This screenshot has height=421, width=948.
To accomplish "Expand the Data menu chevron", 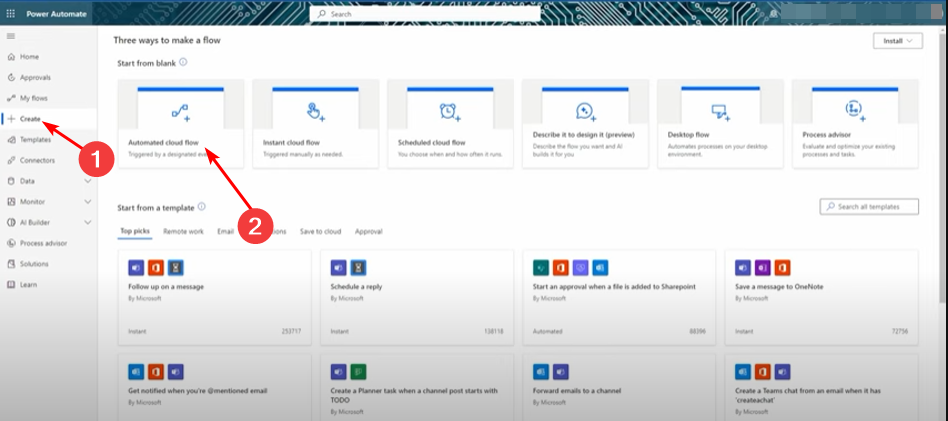I will coord(88,181).
